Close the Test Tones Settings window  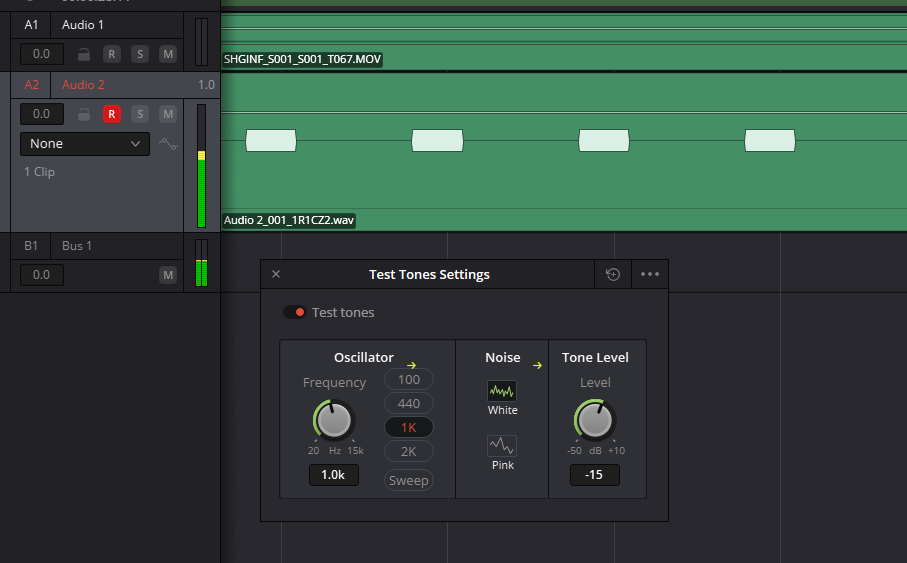(276, 274)
